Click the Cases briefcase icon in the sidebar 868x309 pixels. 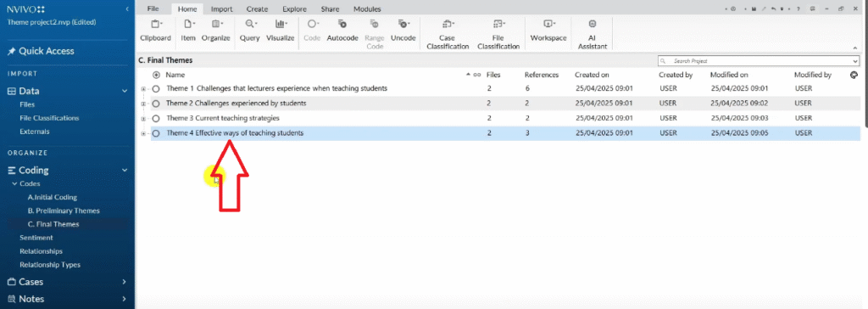coord(11,282)
